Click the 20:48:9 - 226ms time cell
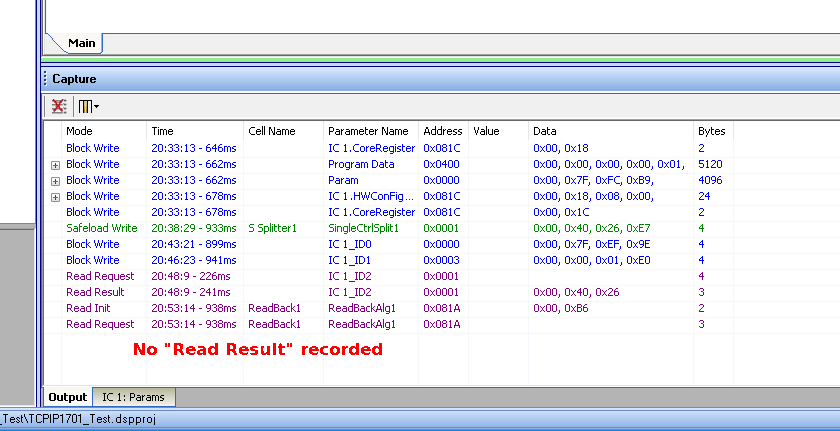 click(191, 276)
